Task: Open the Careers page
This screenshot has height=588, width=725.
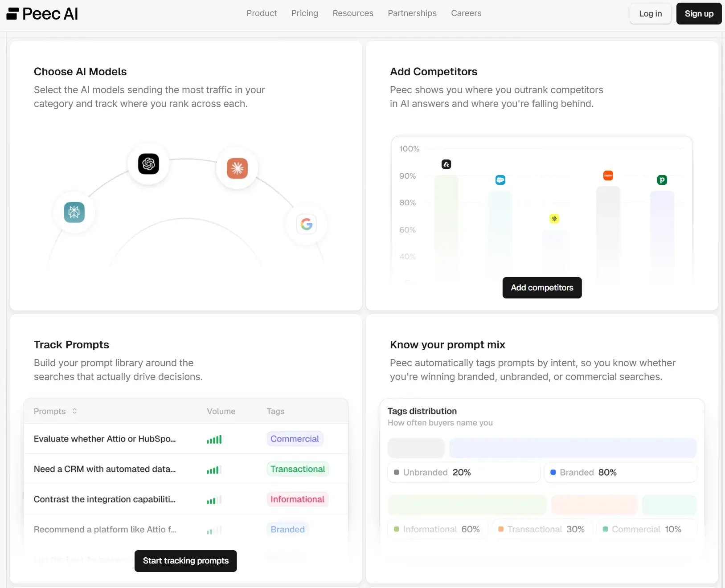Action: 466,13
